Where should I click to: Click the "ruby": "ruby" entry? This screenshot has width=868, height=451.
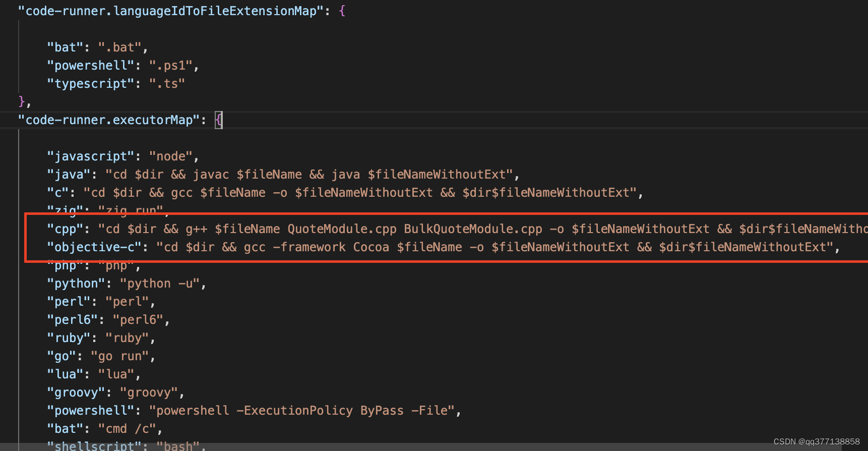101,338
